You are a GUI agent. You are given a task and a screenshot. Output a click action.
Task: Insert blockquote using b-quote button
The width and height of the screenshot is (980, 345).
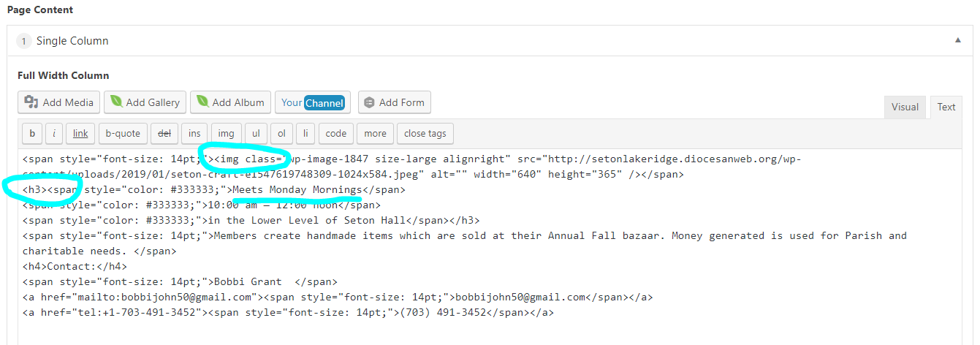tap(123, 134)
